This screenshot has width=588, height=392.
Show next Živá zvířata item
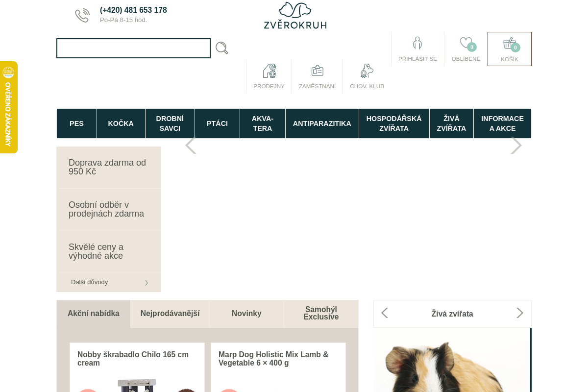(520, 313)
